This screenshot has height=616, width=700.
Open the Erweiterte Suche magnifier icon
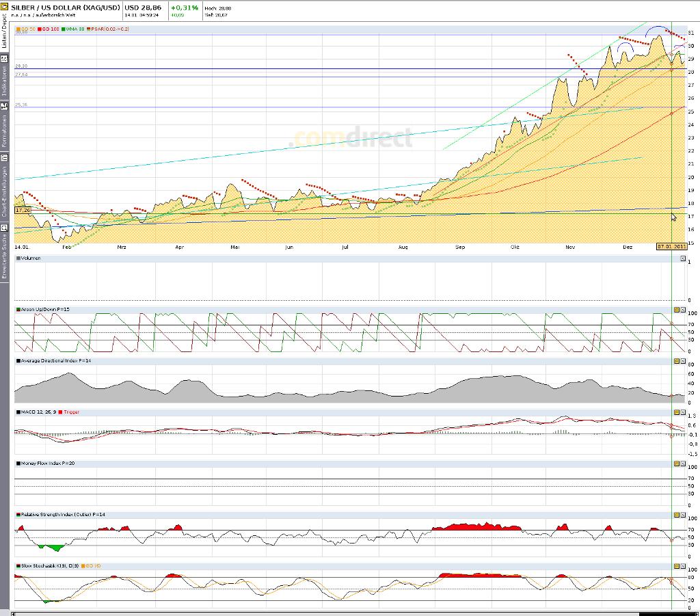4,228
